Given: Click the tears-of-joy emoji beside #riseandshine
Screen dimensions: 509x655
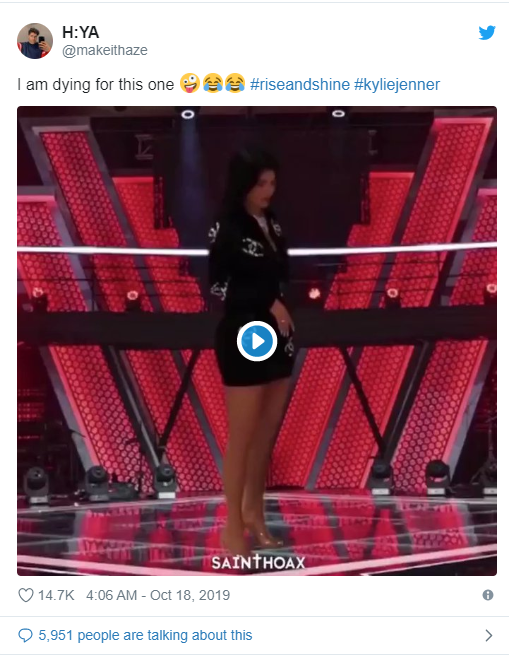Looking at the screenshot, I should click(235, 83).
